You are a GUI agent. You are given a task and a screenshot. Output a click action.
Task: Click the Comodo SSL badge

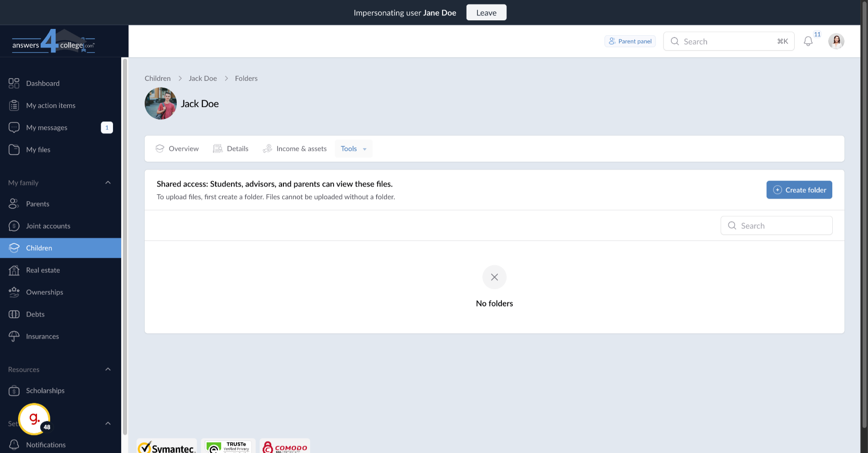tap(285, 446)
